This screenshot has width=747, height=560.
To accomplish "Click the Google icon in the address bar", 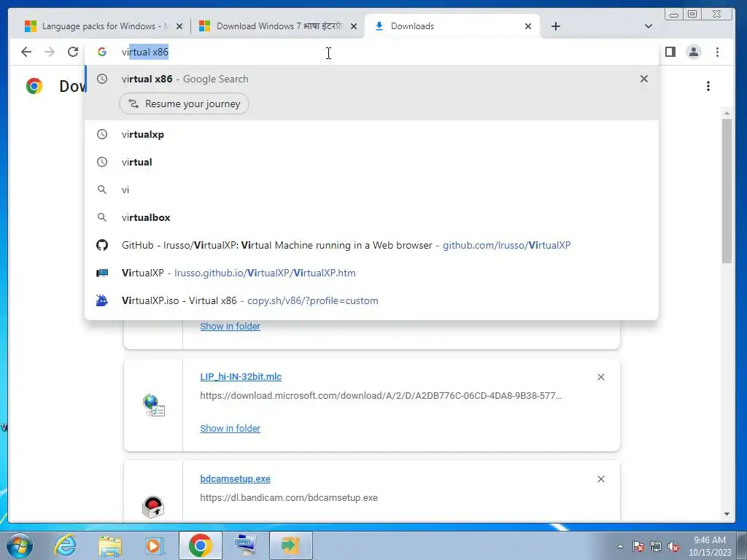I will pos(102,52).
